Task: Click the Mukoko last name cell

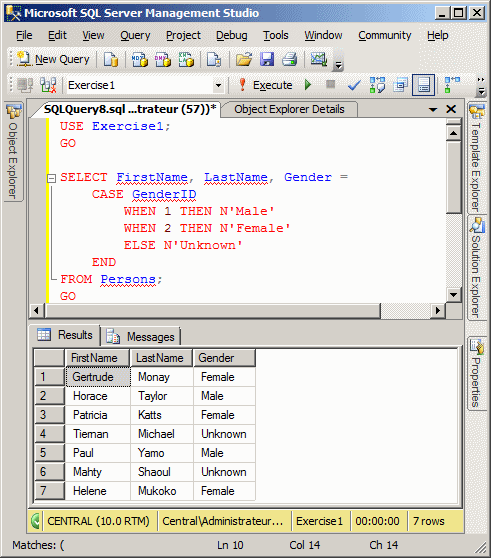Action: (162, 491)
